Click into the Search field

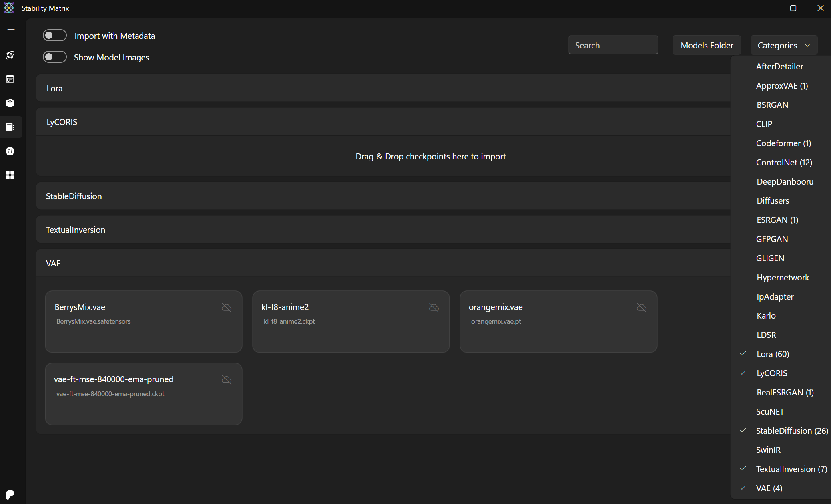pos(613,45)
